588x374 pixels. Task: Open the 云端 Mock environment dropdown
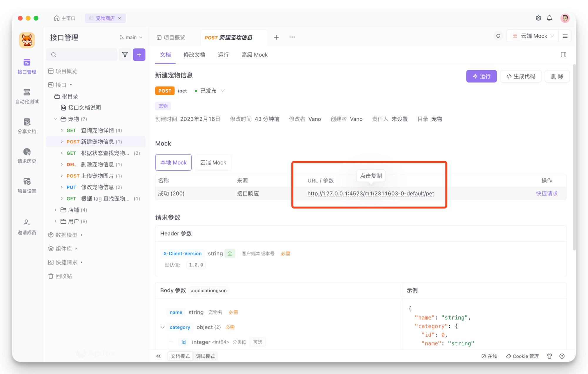[532, 36]
